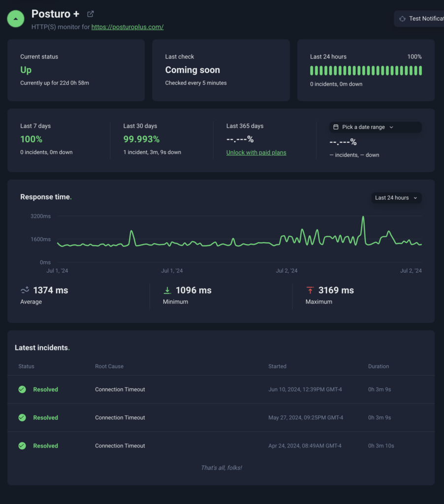
Task: Open the Pick a date range dropdown
Action: coord(375,127)
